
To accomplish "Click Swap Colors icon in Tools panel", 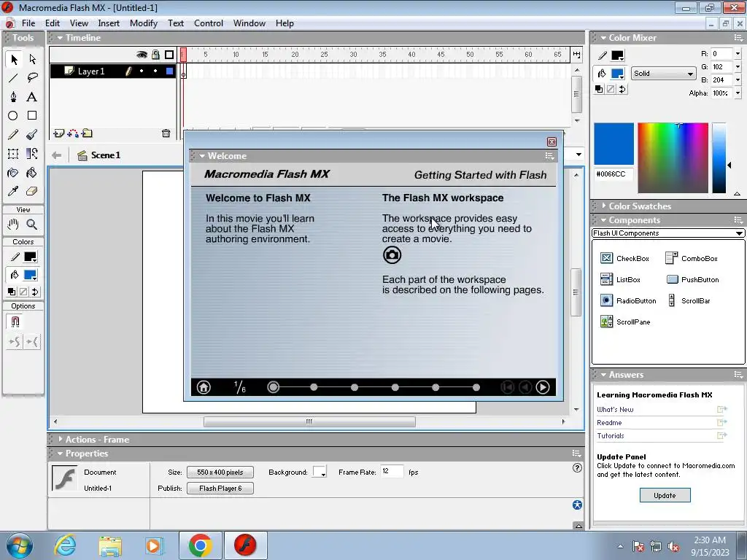I will pos(35,292).
